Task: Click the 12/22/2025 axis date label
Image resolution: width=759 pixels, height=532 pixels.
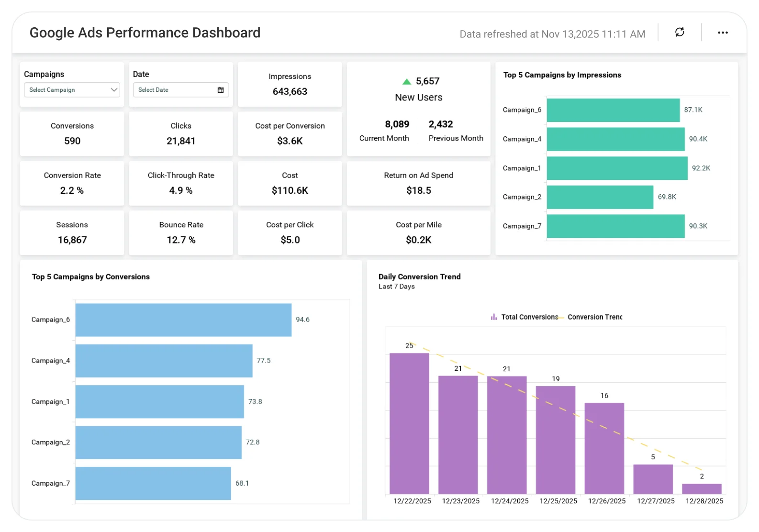Action: point(412,501)
